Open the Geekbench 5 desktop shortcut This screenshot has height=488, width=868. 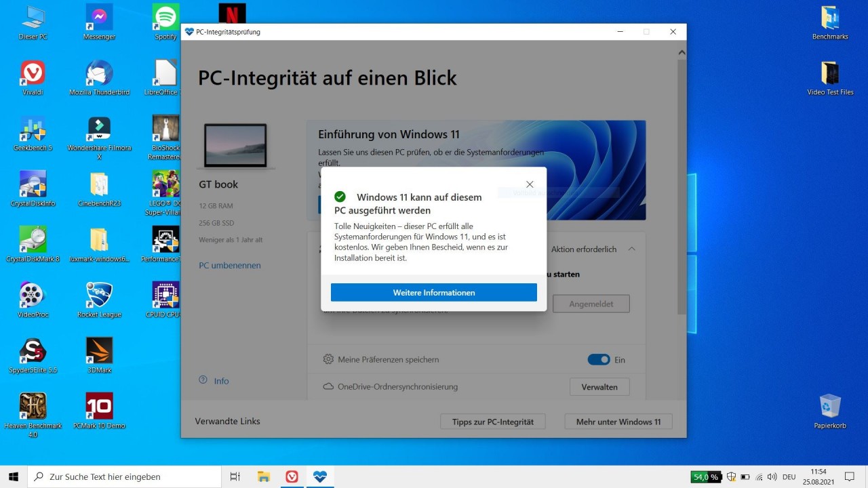[33, 133]
